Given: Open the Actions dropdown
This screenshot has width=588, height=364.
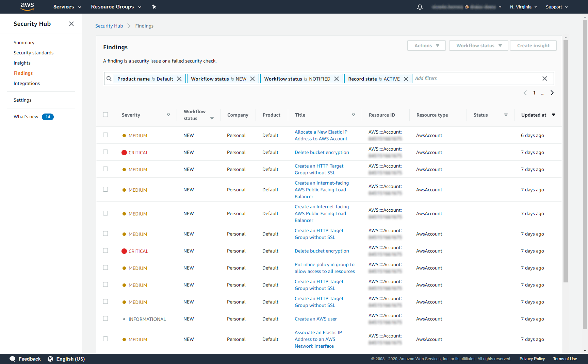Looking at the screenshot, I should click(426, 46).
